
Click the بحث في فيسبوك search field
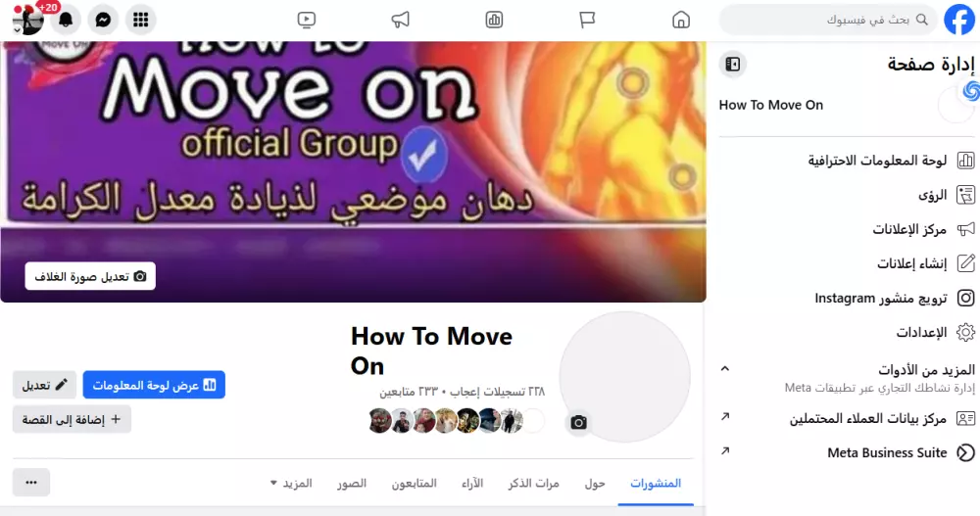click(828, 20)
